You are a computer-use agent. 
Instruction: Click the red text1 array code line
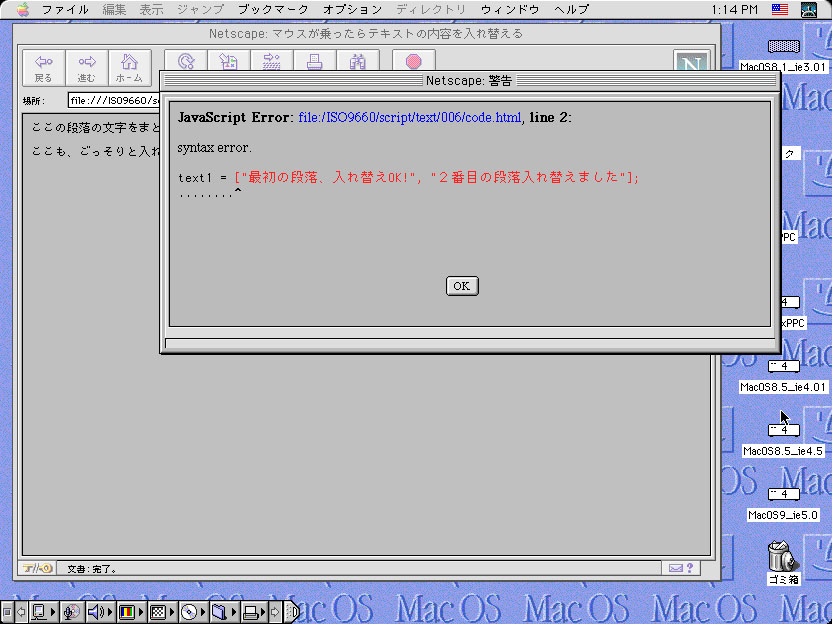click(437, 177)
